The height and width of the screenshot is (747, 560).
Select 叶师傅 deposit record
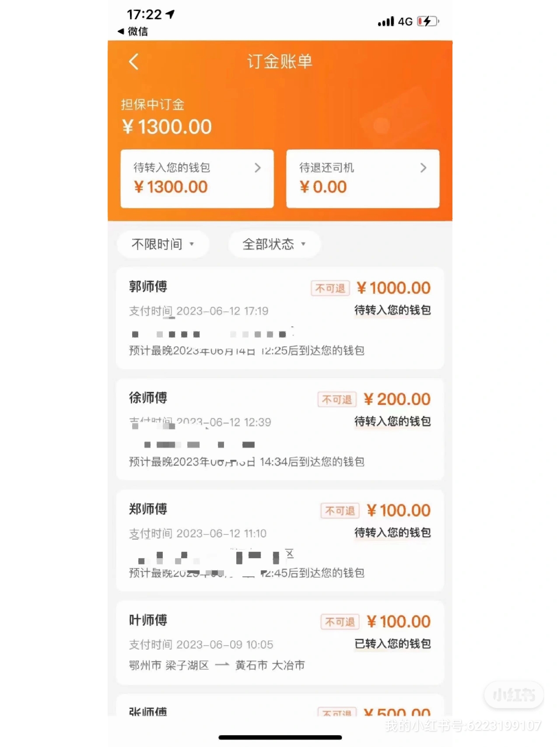pyautogui.click(x=280, y=643)
